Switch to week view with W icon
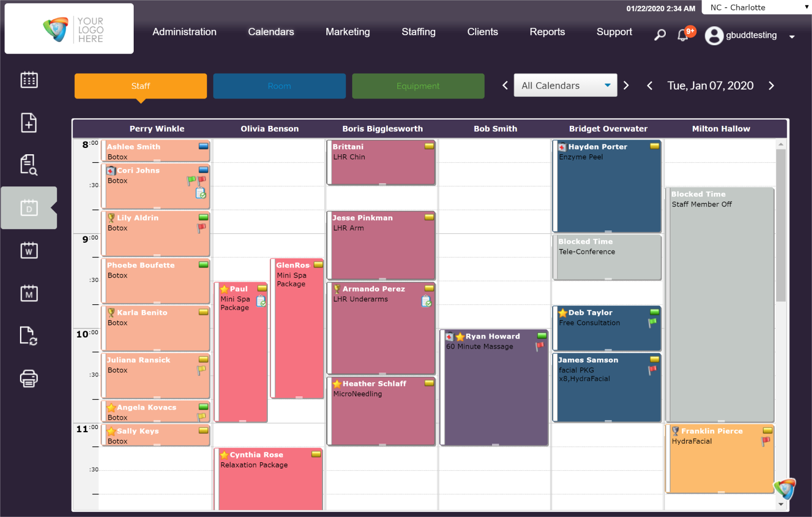This screenshot has height=517, width=812. pyautogui.click(x=29, y=251)
